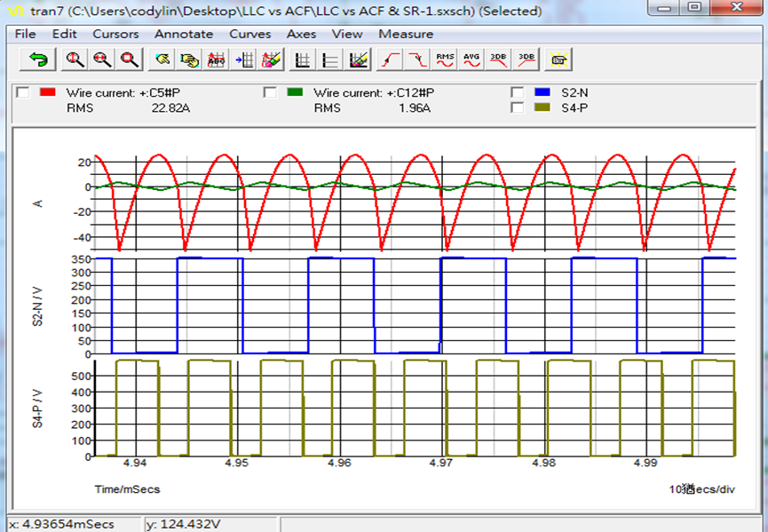Image resolution: width=768 pixels, height=532 pixels.
Task: Open the Cursors menu
Action: [115, 34]
